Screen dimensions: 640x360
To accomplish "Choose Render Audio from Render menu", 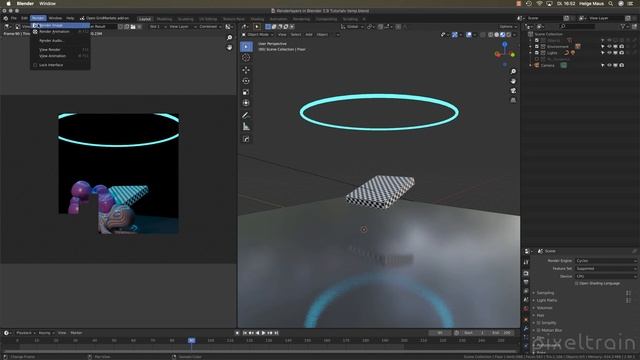I will 60,41.
